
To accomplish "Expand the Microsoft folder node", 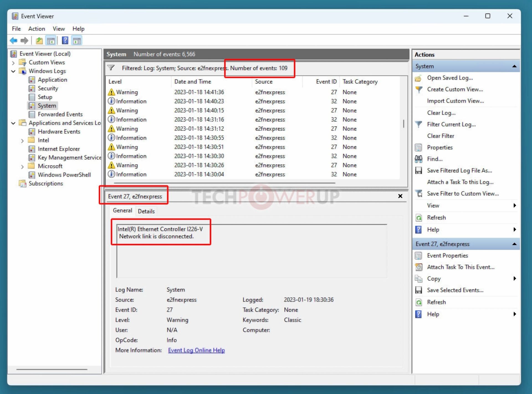I will pyautogui.click(x=22, y=167).
